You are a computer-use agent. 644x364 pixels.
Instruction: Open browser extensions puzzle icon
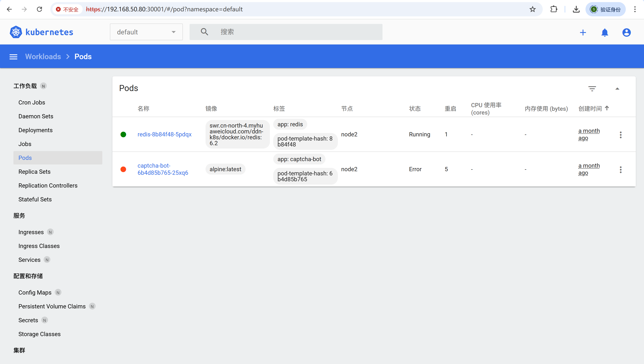(554, 9)
